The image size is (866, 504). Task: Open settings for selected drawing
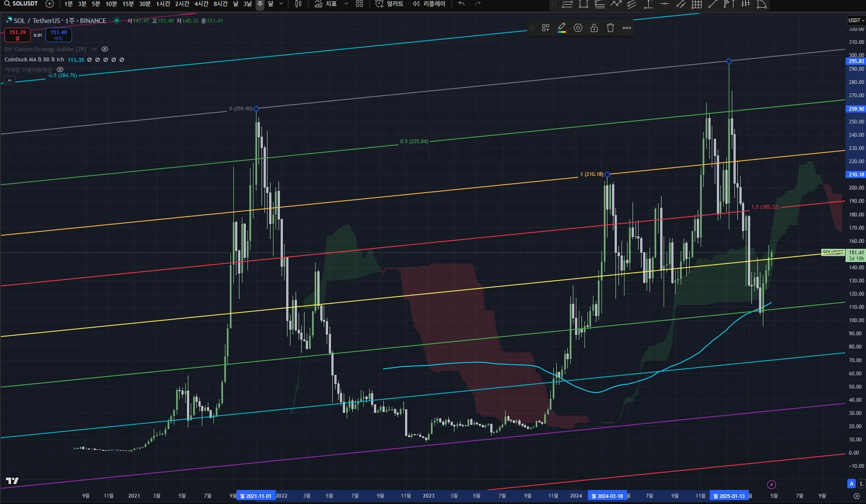(578, 28)
